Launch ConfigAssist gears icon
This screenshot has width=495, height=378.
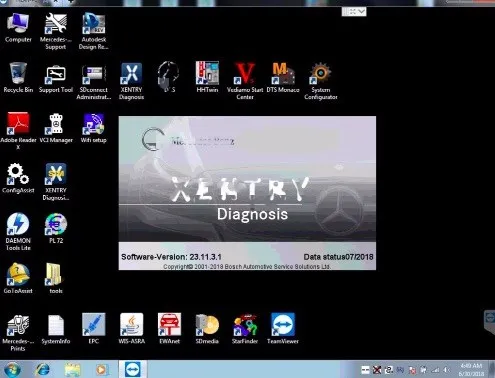point(18,178)
